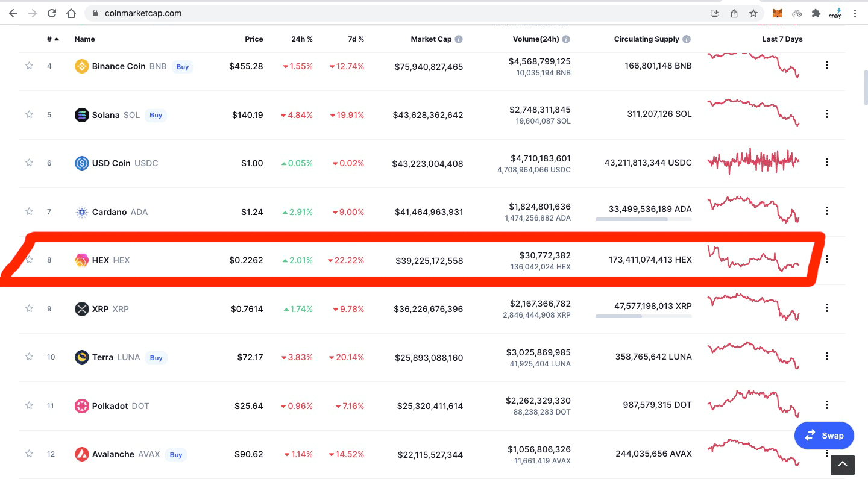Click the Solana logo icon
868x485 pixels.
click(81, 115)
